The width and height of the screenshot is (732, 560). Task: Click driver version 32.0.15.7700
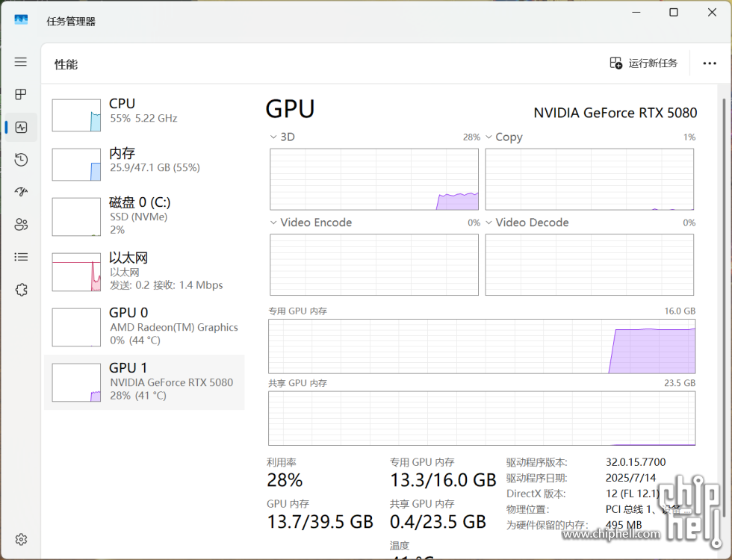coord(636,462)
